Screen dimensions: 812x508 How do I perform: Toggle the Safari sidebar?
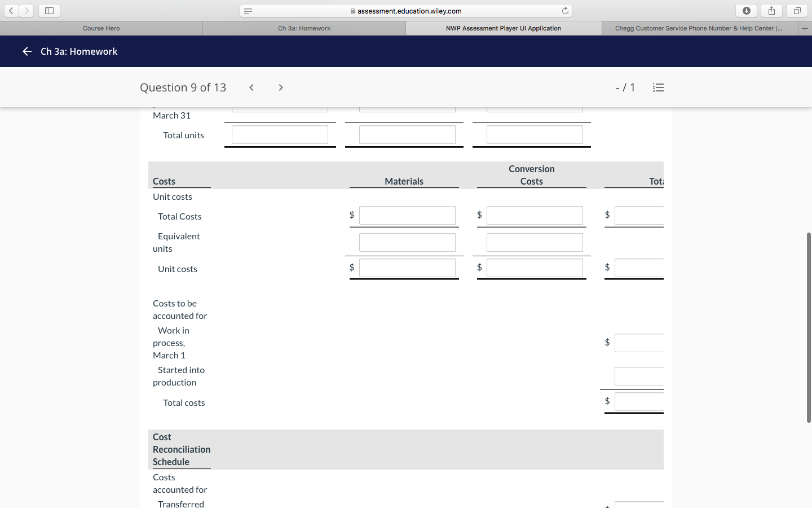[49, 11]
